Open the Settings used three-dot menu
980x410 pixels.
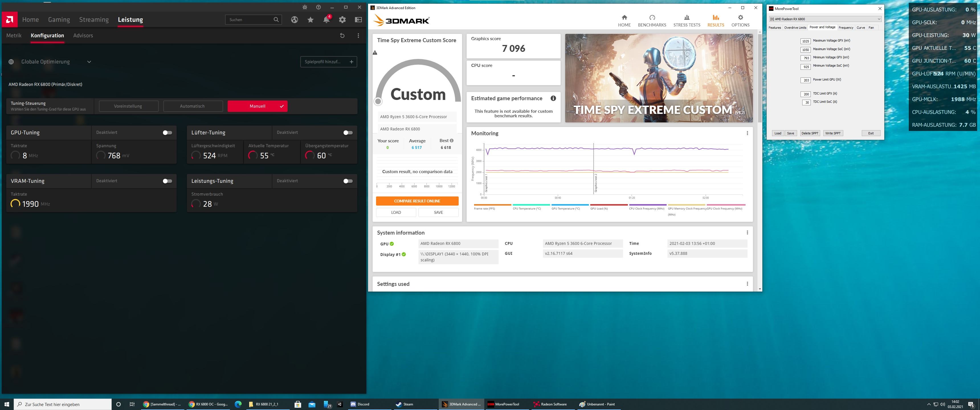[747, 284]
